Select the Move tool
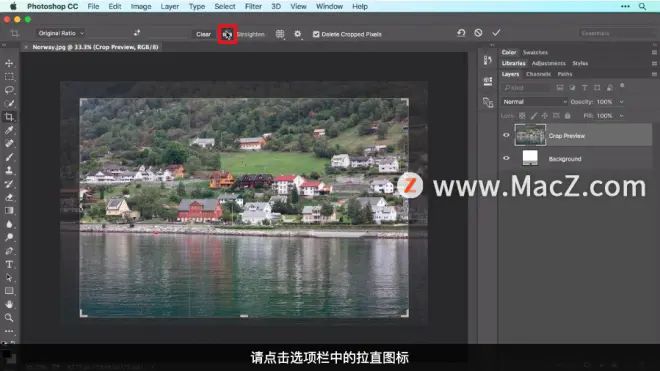 point(9,63)
